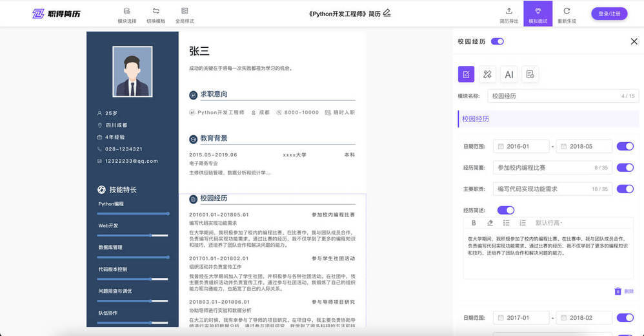The width and height of the screenshot is (644, 336).
Task: Click the 模块名称 input field
Action: coord(563,96)
